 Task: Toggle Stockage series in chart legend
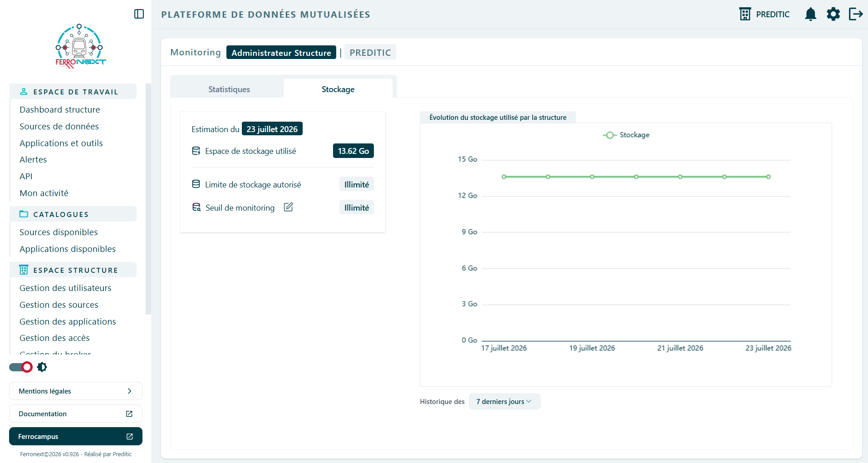tap(626, 135)
